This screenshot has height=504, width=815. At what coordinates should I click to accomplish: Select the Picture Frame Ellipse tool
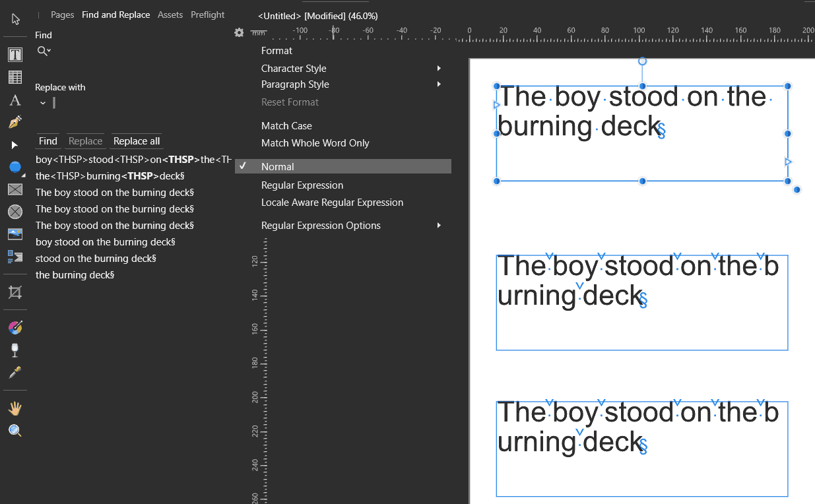[15, 212]
